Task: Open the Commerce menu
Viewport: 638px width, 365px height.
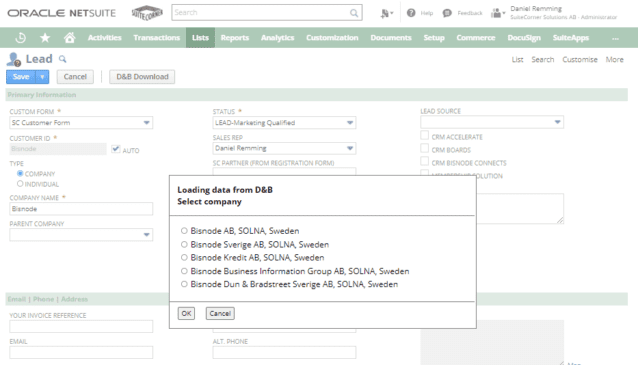Action: click(476, 38)
